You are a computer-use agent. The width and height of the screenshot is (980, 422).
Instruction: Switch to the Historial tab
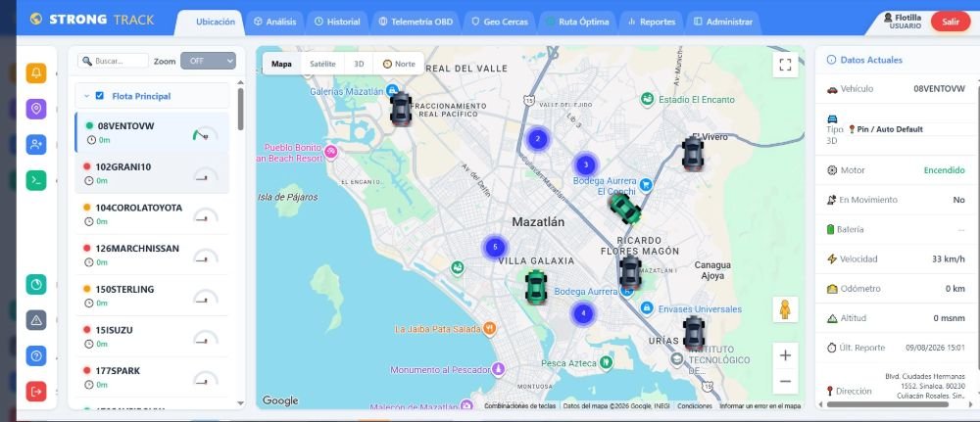[x=337, y=22]
